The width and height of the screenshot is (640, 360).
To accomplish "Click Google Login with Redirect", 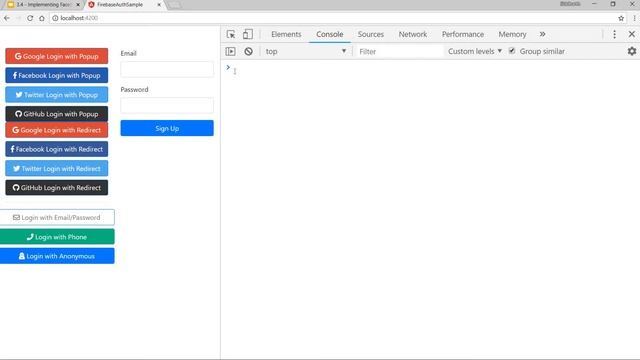I will tap(57, 130).
